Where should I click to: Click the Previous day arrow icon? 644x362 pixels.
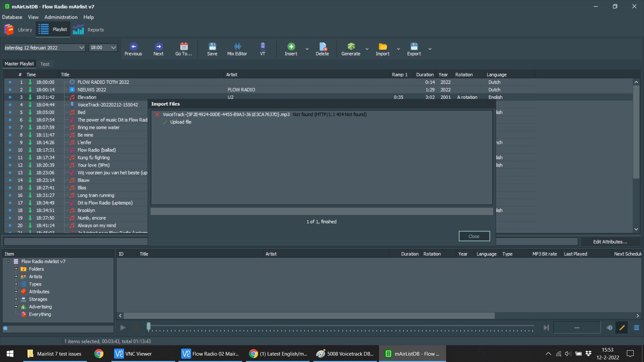coord(133,47)
